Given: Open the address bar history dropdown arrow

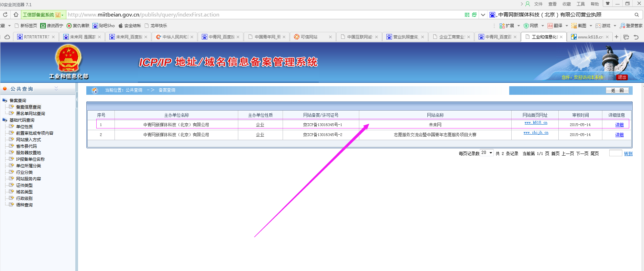Looking at the screenshot, I should (x=483, y=15).
